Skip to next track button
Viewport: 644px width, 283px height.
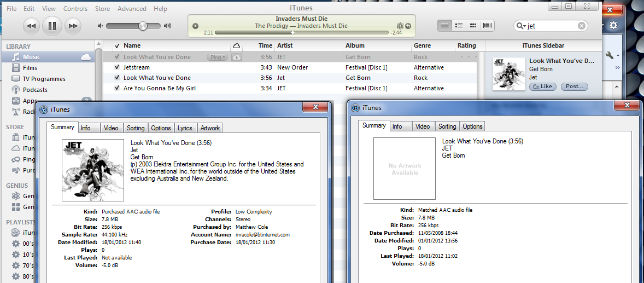(73, 26)
